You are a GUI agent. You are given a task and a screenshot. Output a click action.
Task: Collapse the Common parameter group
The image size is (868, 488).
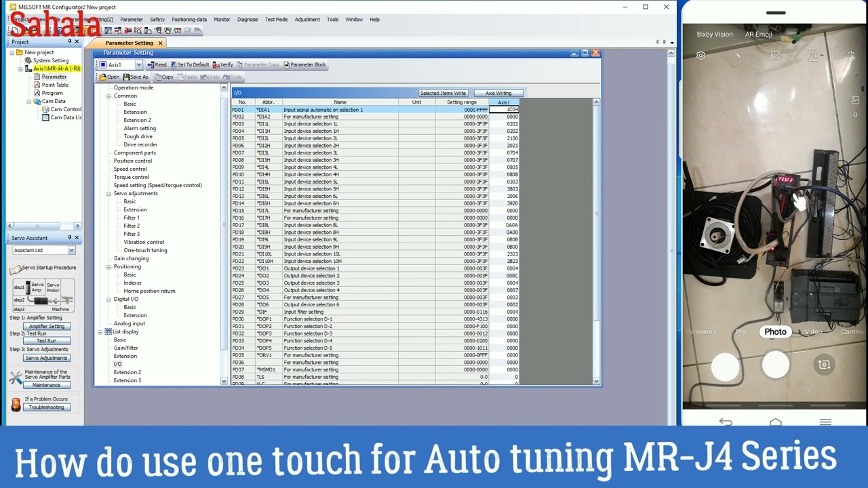[108, 96]
